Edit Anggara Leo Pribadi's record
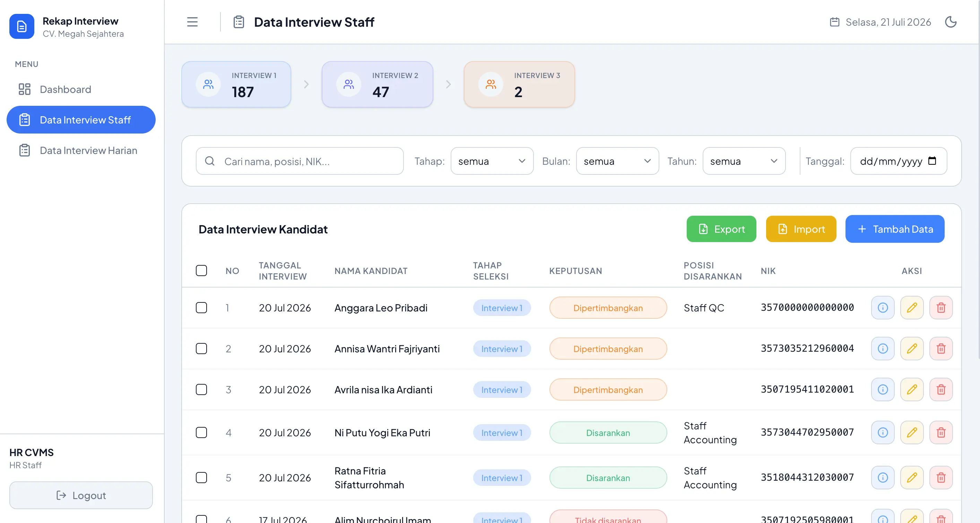This screenshot has height=523, width=980. pos(911,308)
